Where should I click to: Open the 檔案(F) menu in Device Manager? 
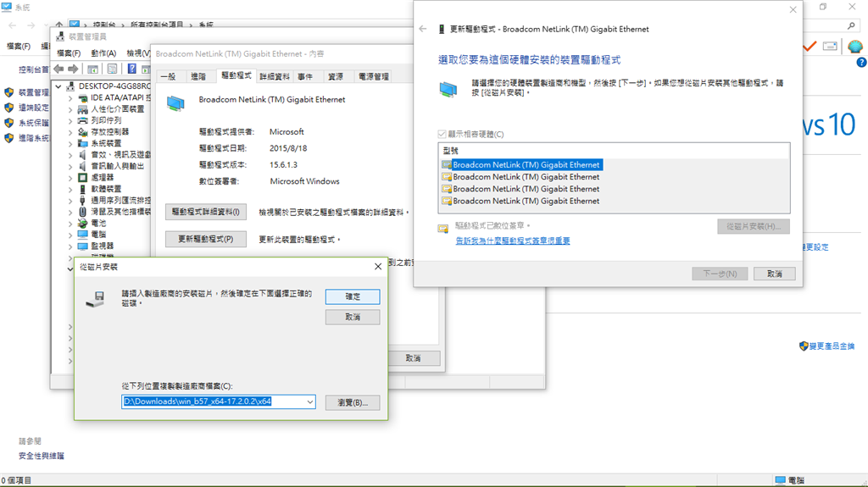click(69, 53)
